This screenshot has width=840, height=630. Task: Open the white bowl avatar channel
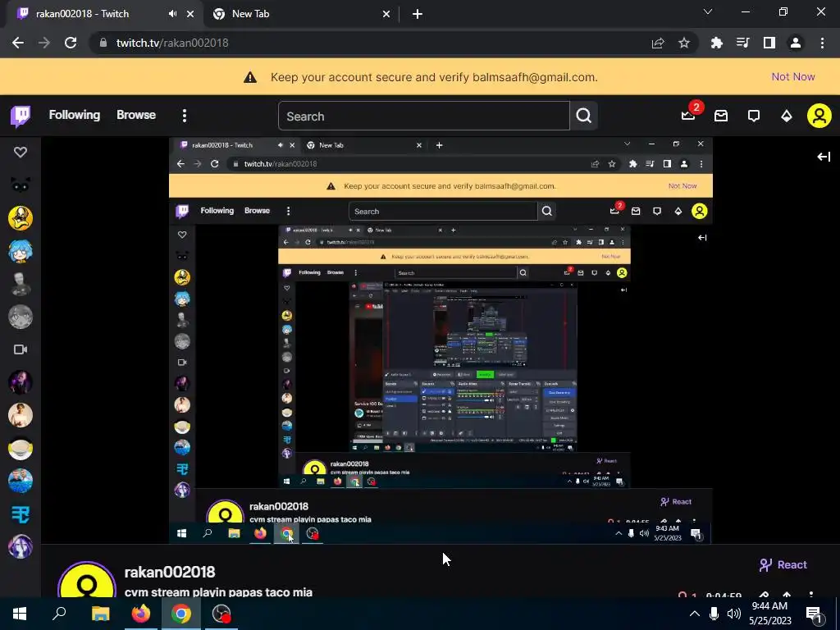[21, 449]
